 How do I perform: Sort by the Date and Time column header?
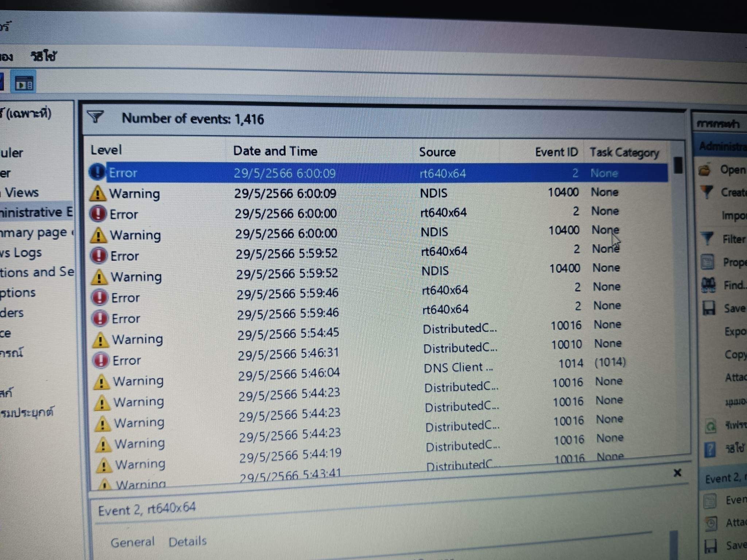pos(275,151)
